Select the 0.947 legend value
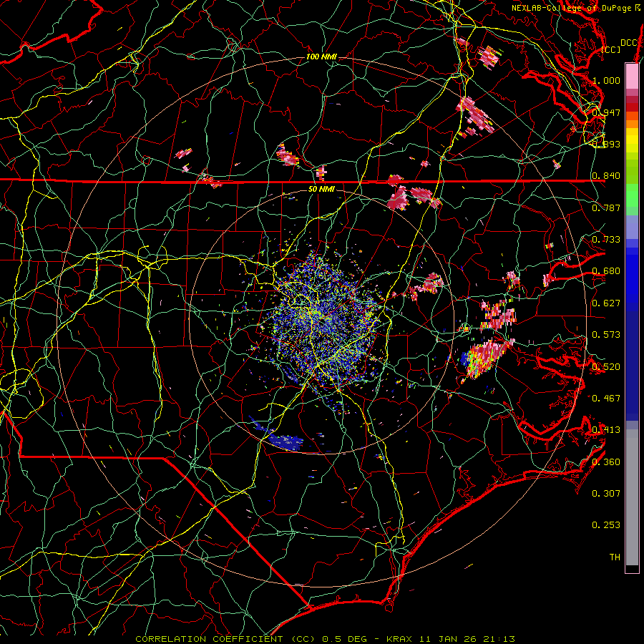644x644 pixels. (606, 112)
